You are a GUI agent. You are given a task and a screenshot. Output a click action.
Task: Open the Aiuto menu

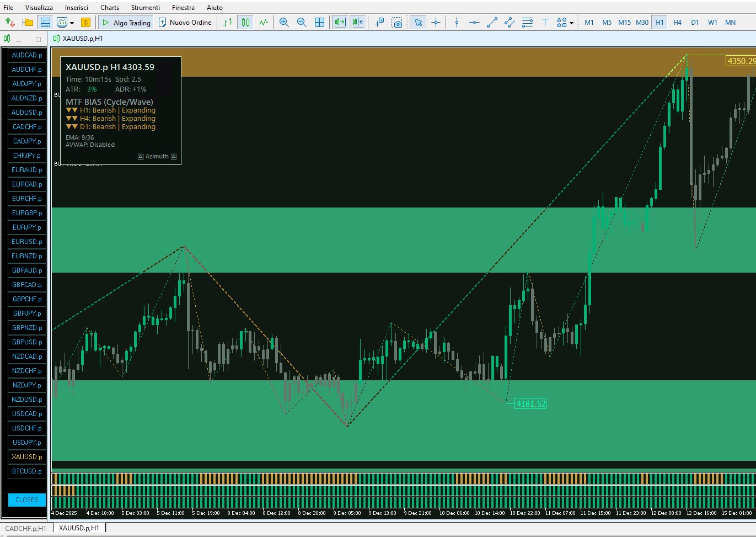coord(215,8)
